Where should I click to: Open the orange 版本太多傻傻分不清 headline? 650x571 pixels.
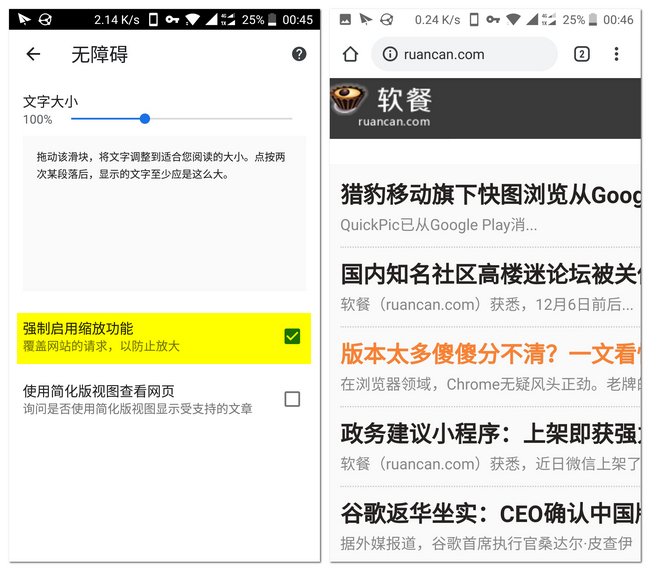490,353
